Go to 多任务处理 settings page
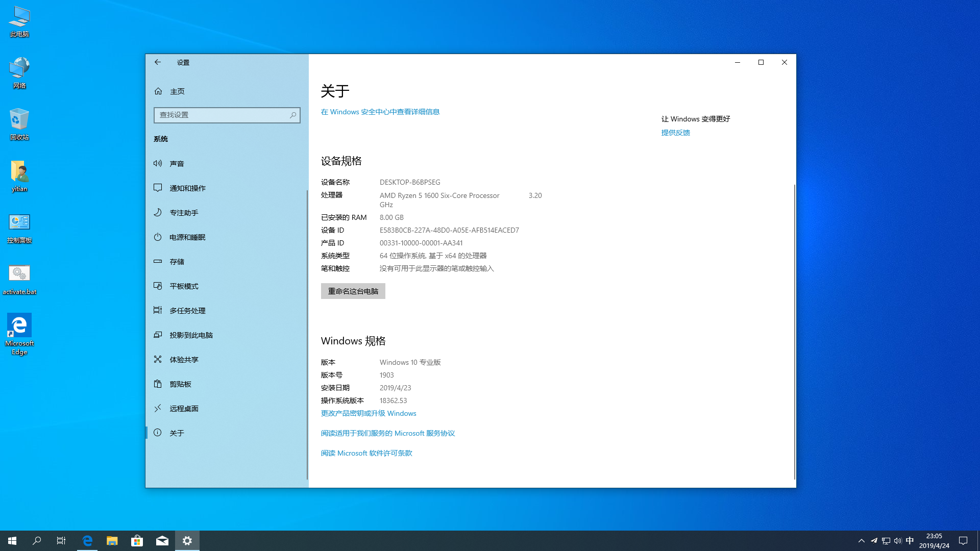 227,310
